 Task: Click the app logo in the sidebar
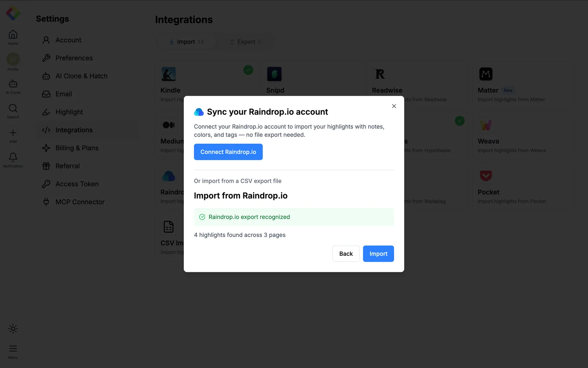(13, 14)
